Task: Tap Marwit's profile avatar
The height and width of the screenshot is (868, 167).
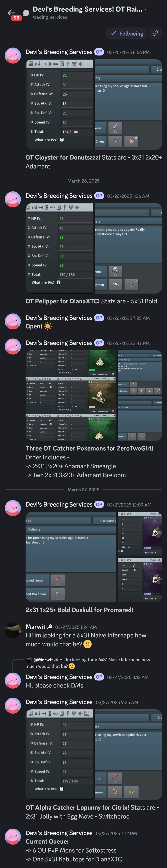Action: 13,630
